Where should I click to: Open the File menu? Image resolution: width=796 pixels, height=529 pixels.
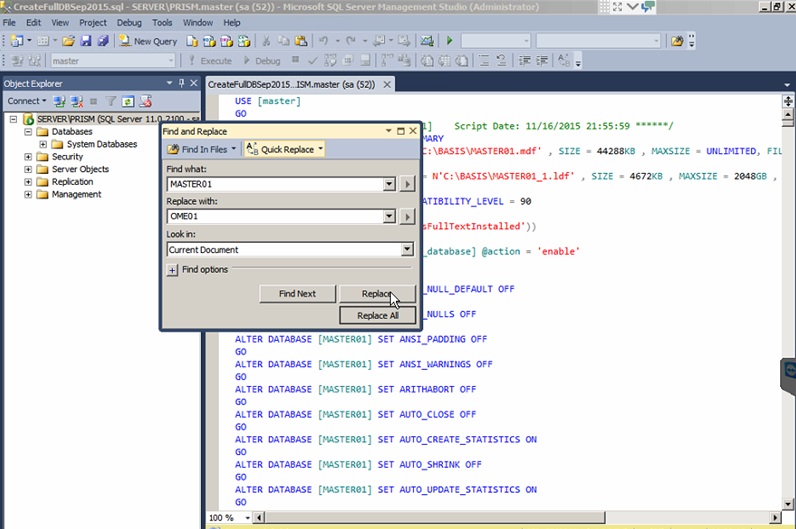[9, 23]
